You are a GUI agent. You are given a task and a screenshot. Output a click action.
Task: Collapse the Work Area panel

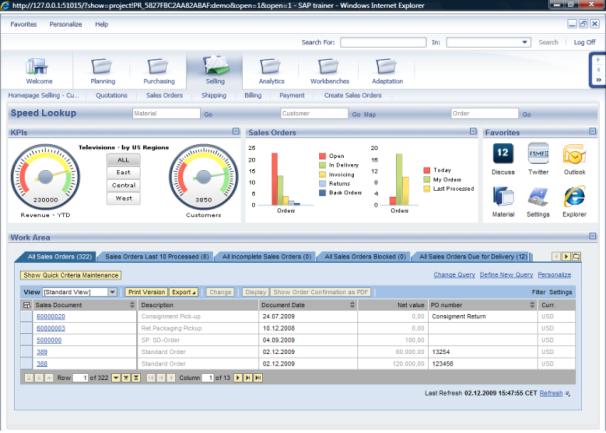tap(592, 236)
